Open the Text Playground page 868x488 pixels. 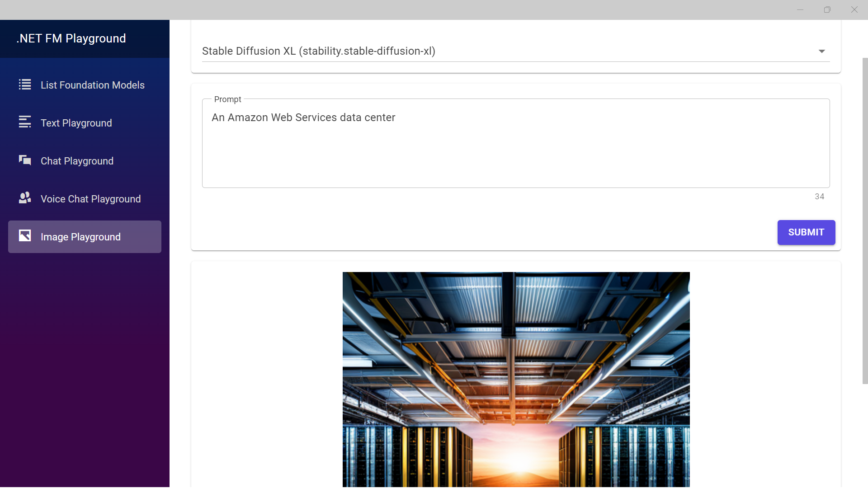[x=76, y=122]
